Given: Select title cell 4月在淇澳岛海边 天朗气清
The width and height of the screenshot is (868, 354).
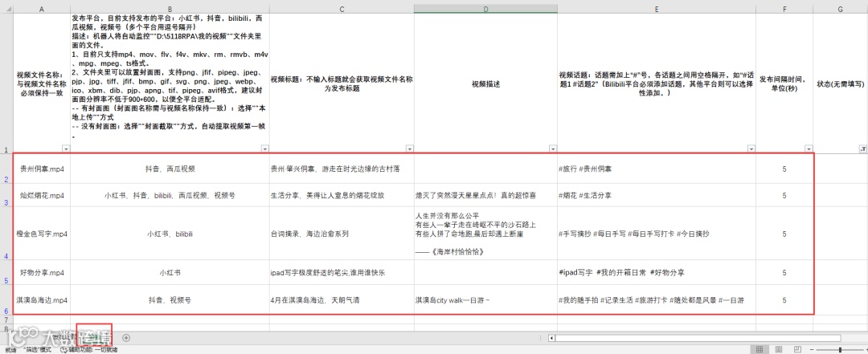Looking at the screenshot, I should click(x=342, y=299).
